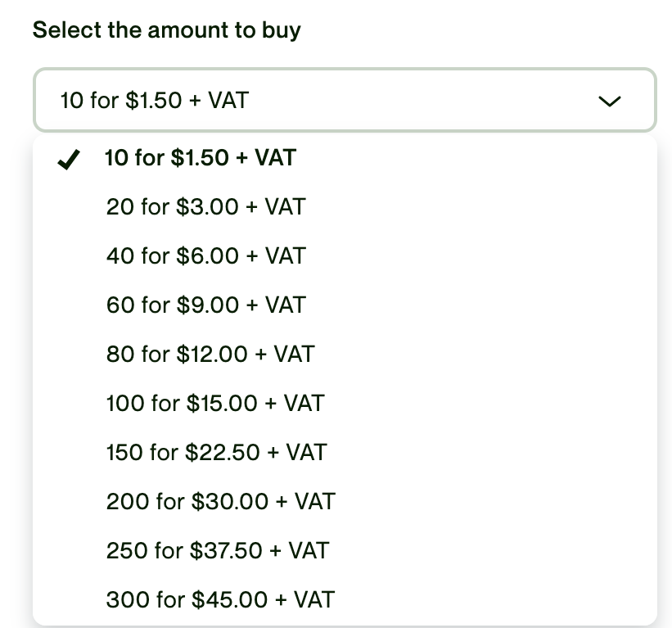The image size is (672, 628).
Task: Choose 200 for $30.00 + VAT
Action: pos(220,501)
